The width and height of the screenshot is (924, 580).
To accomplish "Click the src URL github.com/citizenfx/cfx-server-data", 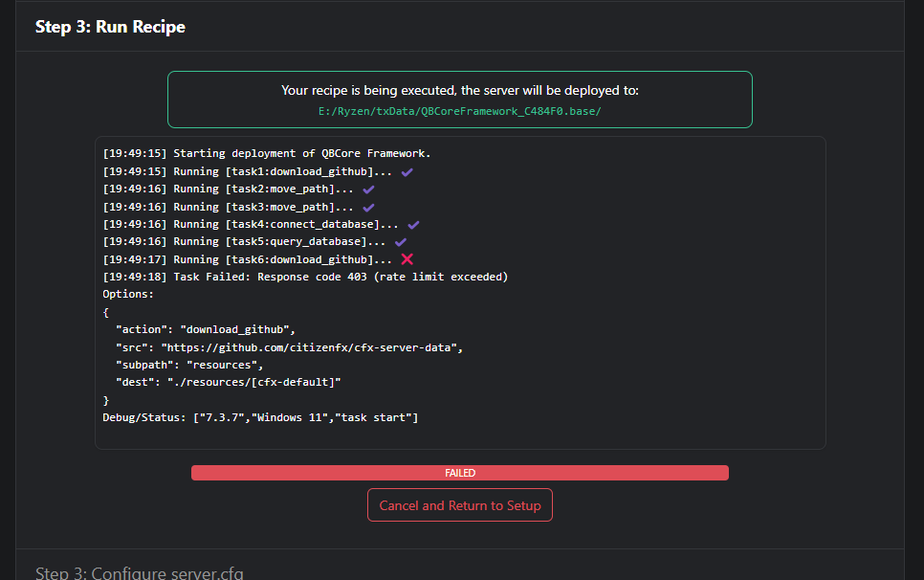I will click(x=309, y=347).
